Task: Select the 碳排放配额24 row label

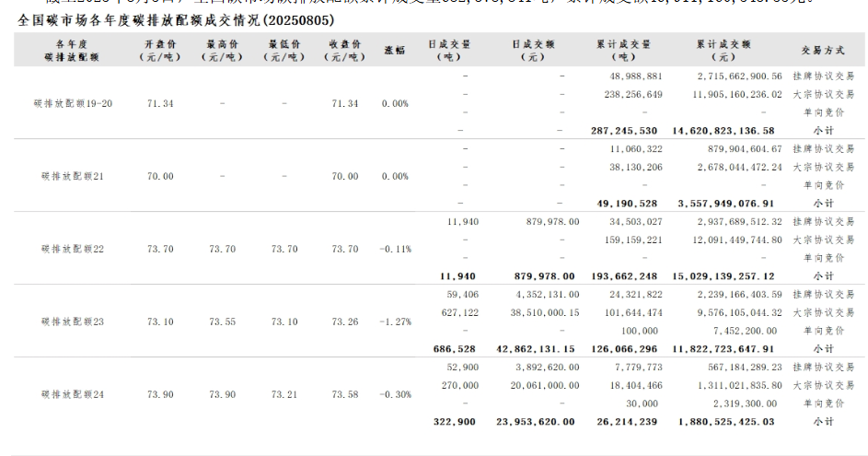Action: [73, 394]
